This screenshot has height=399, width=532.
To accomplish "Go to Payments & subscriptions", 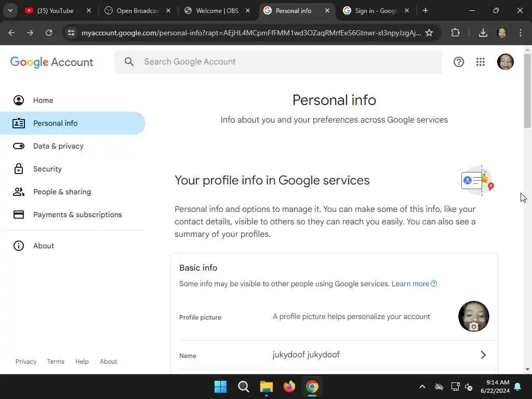I will [x=73, y=215].
